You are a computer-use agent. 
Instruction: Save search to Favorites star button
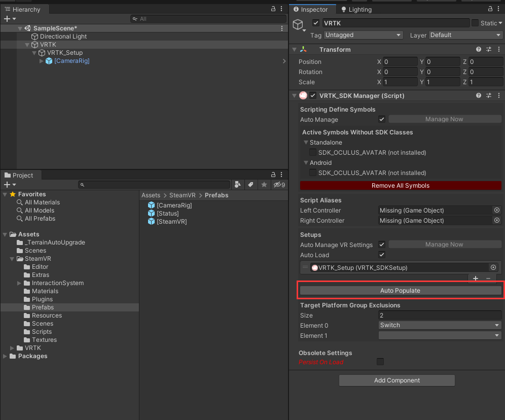(x=264, y=185)
